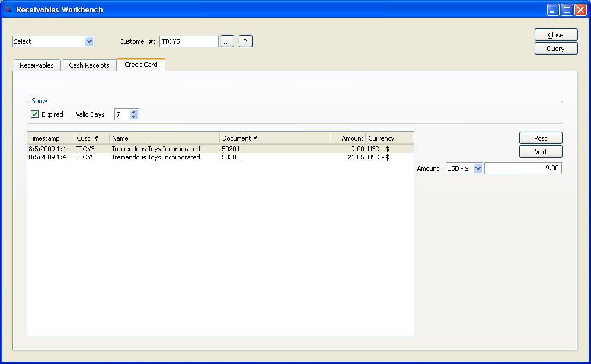The width and height of the screenshot is (591, 364).
Task: Sort by the Currency column header
Action: click(389, 138)
